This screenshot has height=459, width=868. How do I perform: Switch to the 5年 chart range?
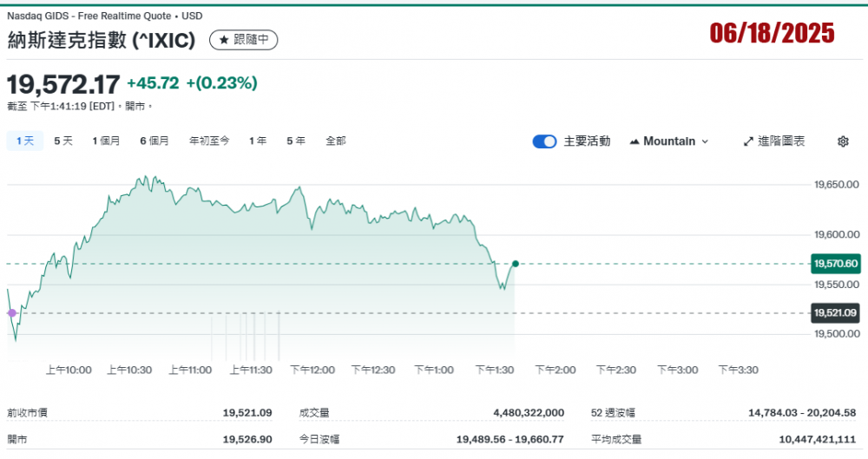296,141
